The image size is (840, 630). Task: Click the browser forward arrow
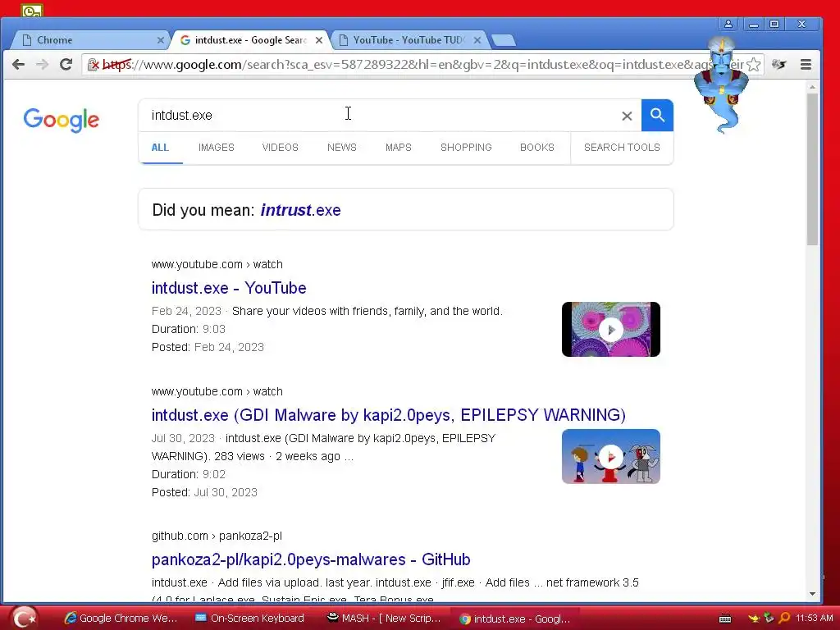coord(42,65)
